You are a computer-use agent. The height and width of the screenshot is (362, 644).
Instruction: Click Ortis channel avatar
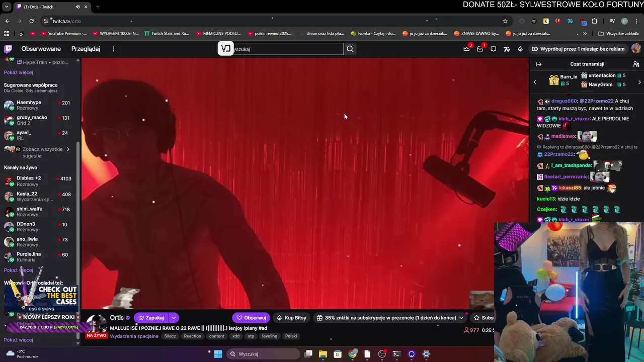97,324
